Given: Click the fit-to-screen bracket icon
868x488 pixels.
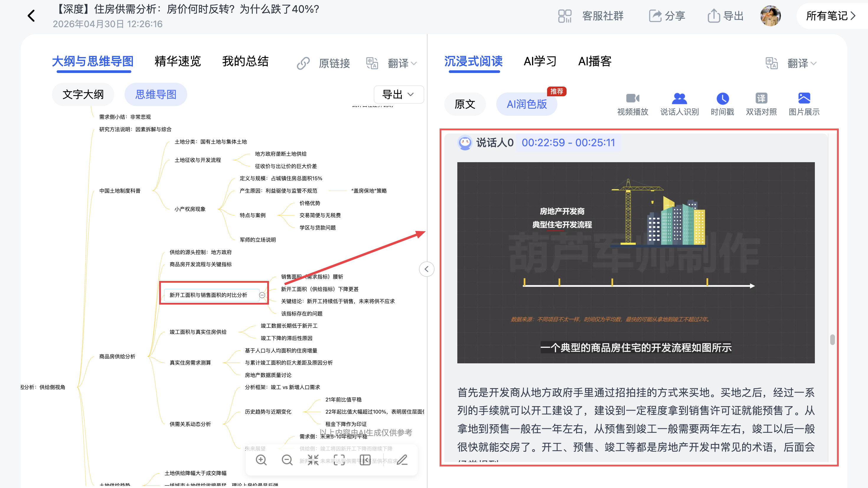Looking at the screenshot, I should point(339,460).
